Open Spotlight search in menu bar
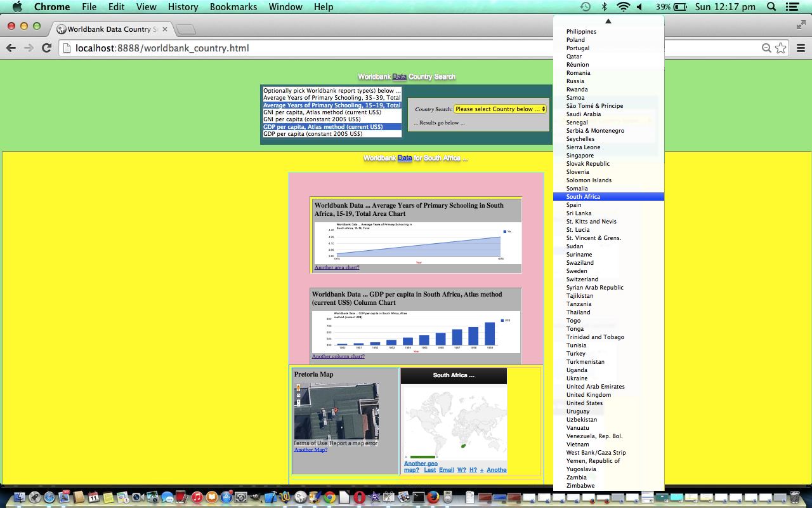 772,7
